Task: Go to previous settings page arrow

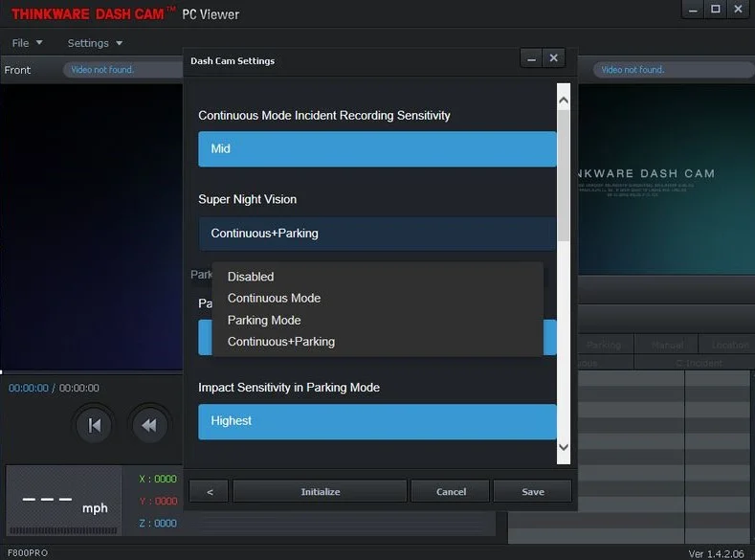Action: tap(210, 491)
